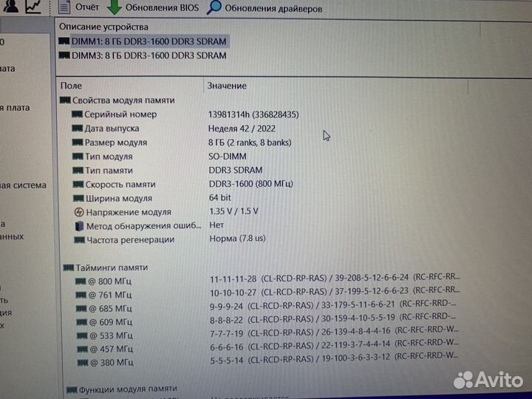
Task: Click the @ 609 МГц chip icon
Action: [81, 322]
